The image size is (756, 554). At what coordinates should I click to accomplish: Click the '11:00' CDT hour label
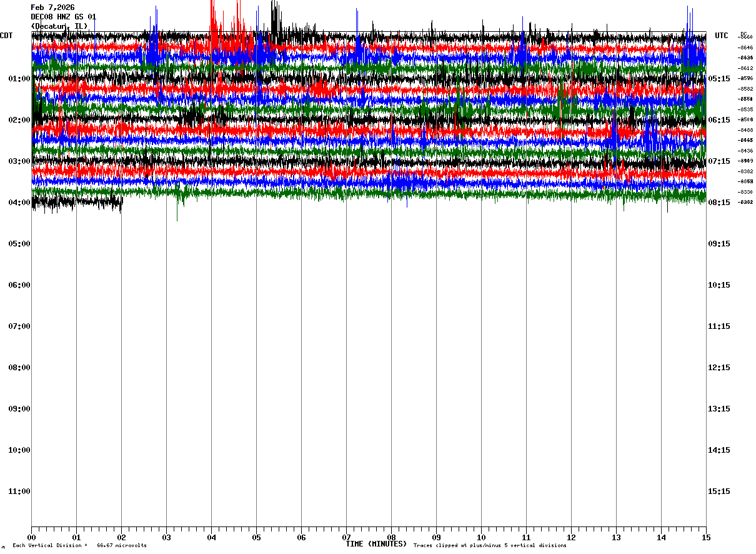tap(19, 491)
